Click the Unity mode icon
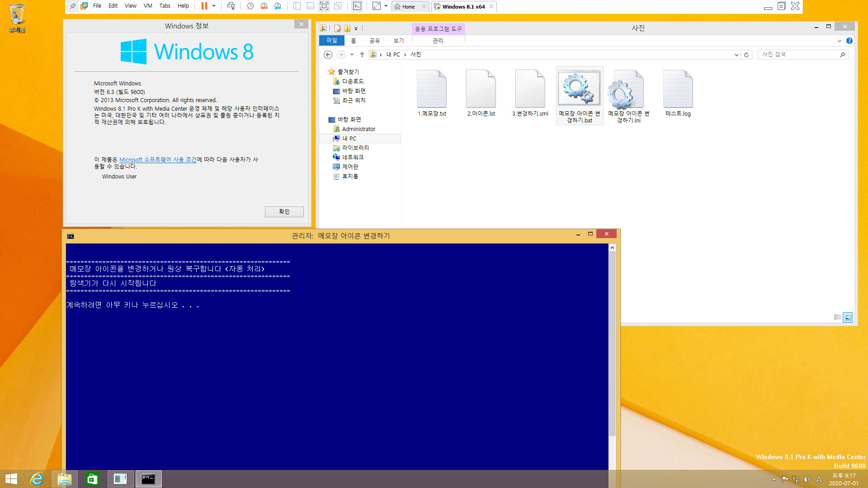 click(338, 6)
